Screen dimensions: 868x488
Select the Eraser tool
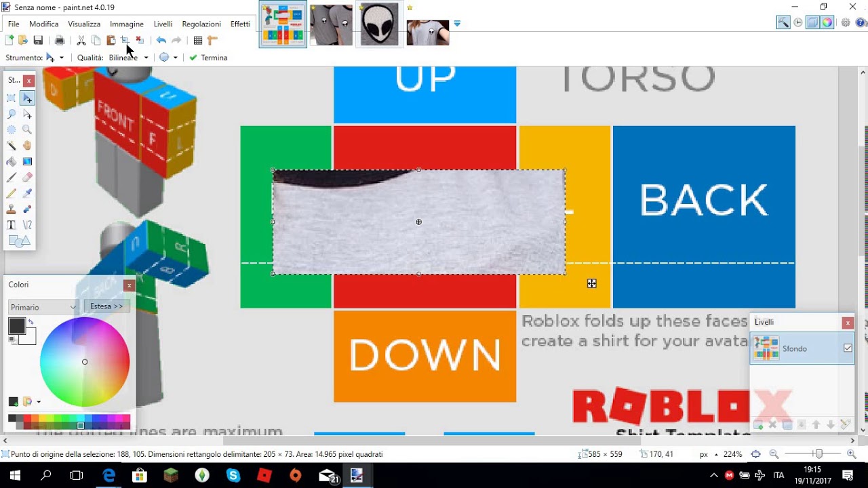(x=27, y=178)
